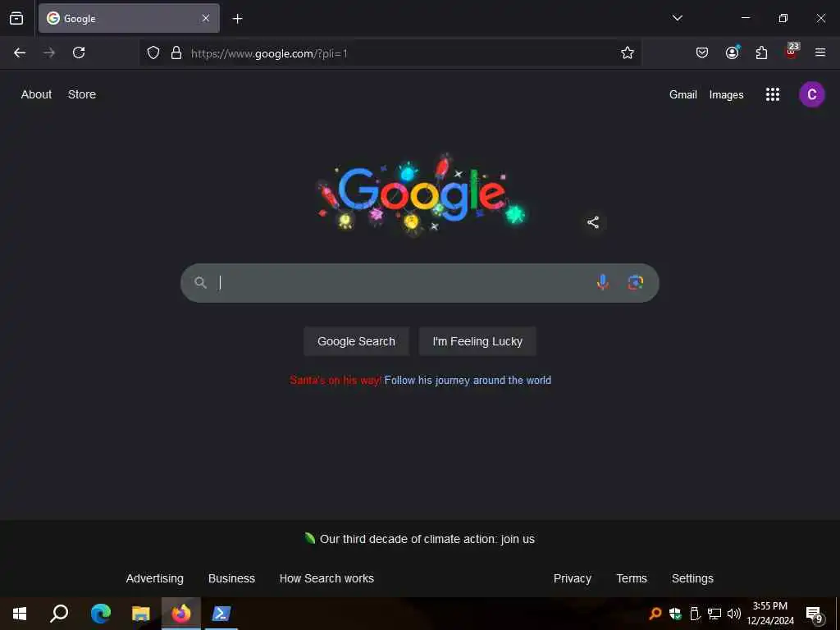The image size is (840, 630).
Task: Open Windows taskbar search
Action: 59,614
